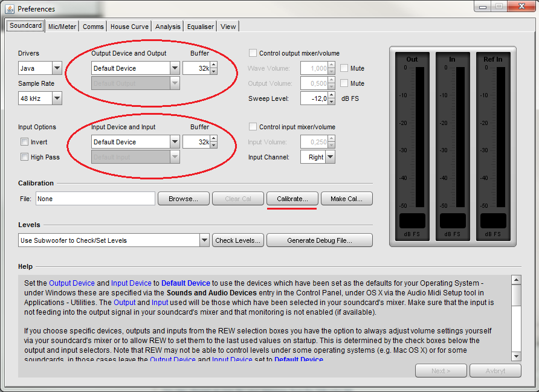Click the help scrollbar up arrow
Screen dimensions: 539x392
click(x=516, y=280)
